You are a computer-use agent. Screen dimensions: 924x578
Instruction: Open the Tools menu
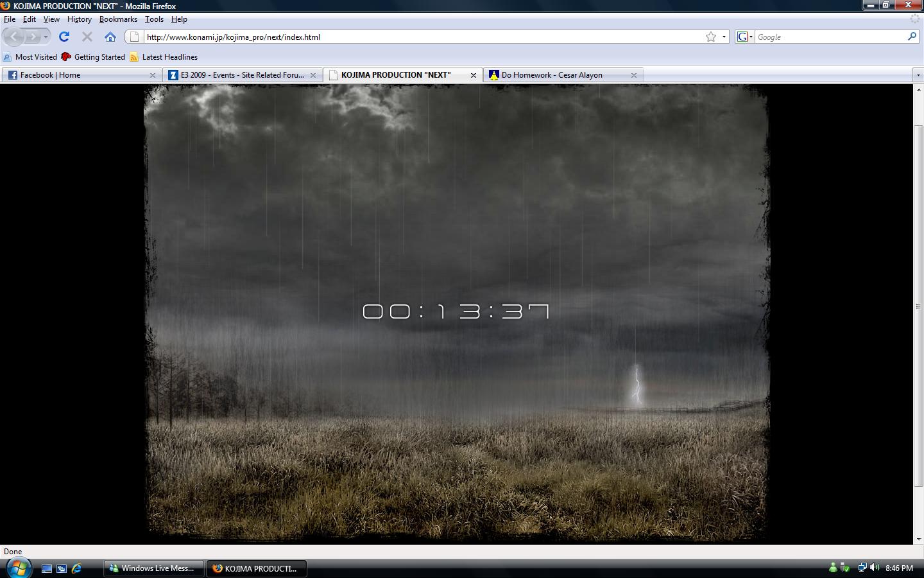(154, 19)
